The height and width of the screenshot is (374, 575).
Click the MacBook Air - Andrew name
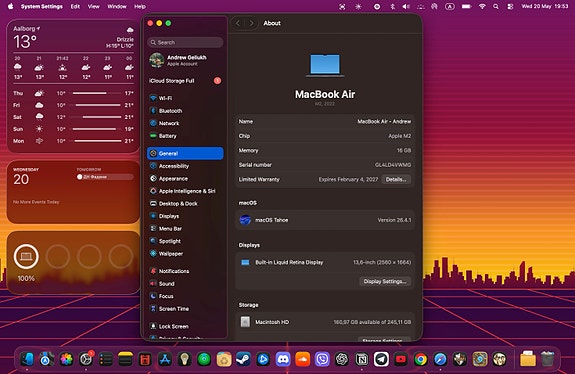(x=384, y=121)
